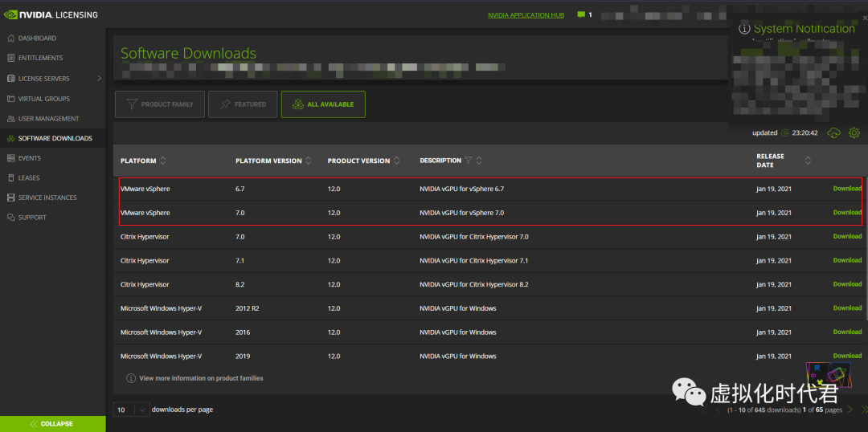868x432 pixels.
Task: Sort the table by Product Version
Action: pyautogui.click(x=396, y=161)
